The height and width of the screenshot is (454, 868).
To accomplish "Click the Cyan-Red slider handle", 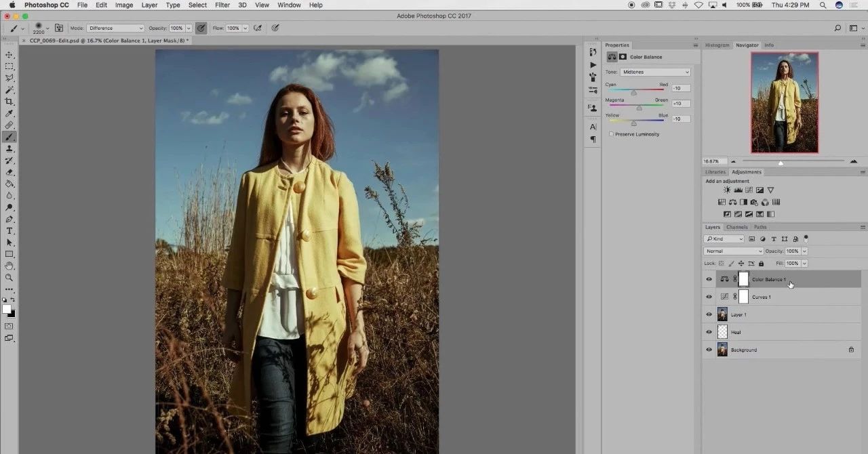I will tap(634, 92).
